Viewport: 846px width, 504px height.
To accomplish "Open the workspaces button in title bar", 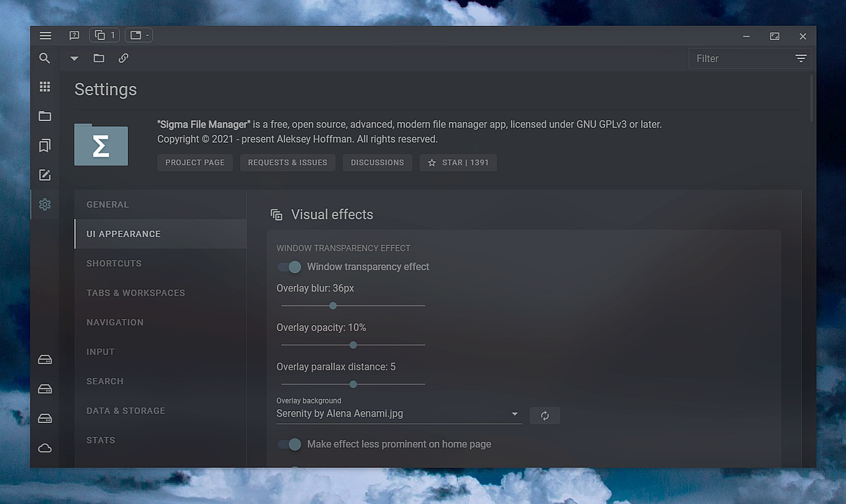I will (x=139, y=35).
